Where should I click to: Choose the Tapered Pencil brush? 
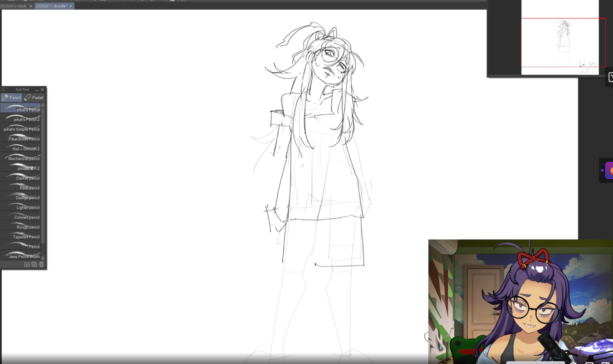click(x=20, y=236)
